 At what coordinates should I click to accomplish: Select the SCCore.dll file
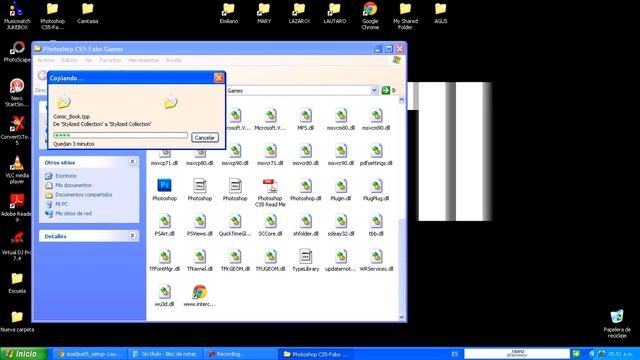(270, 225)
